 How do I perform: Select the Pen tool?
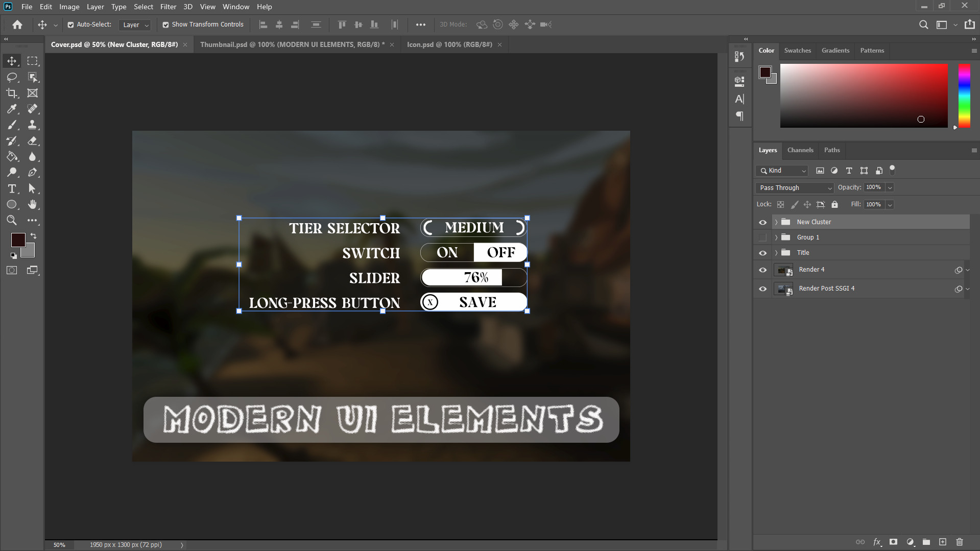[33, 173]
